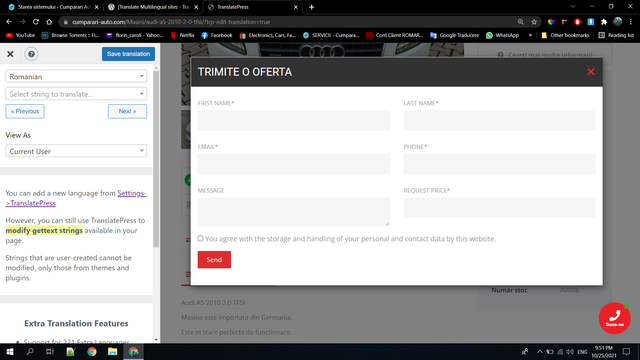Viewport: 640px width, 360px height.
Task: Open Task View on the taskbar
Action: (x=50, y=351)
